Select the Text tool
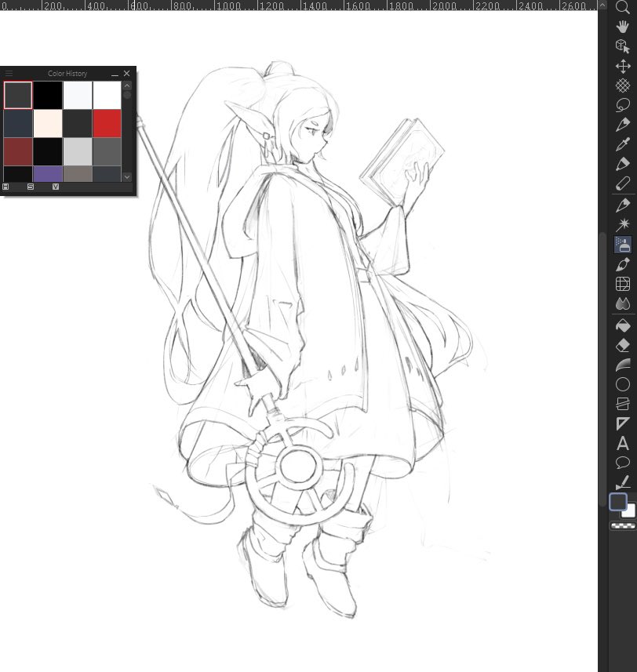Screen dimensions: 637x672 tap(622, 443)
